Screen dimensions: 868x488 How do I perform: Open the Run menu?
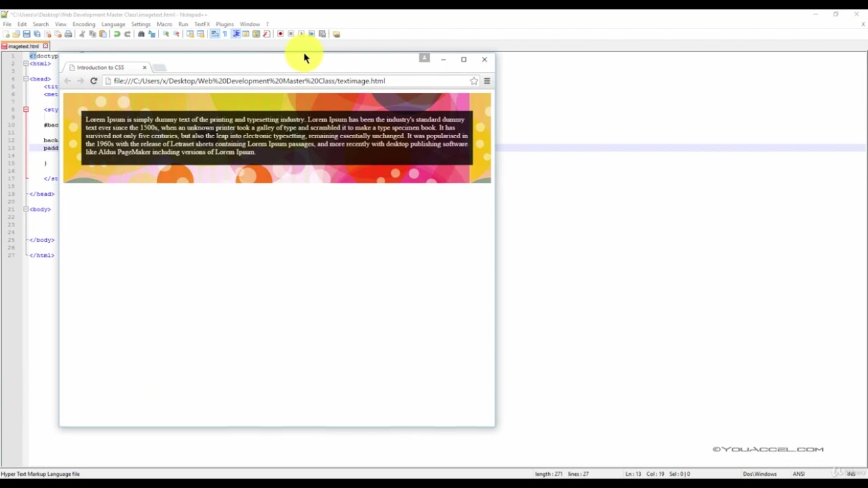click(x=183, y=24)
